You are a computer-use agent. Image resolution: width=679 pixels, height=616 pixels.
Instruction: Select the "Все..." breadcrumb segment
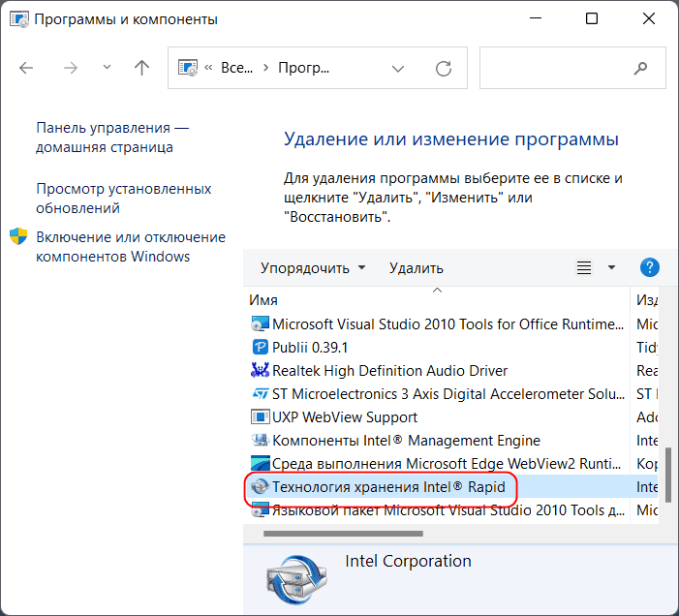tap(237, 68)
